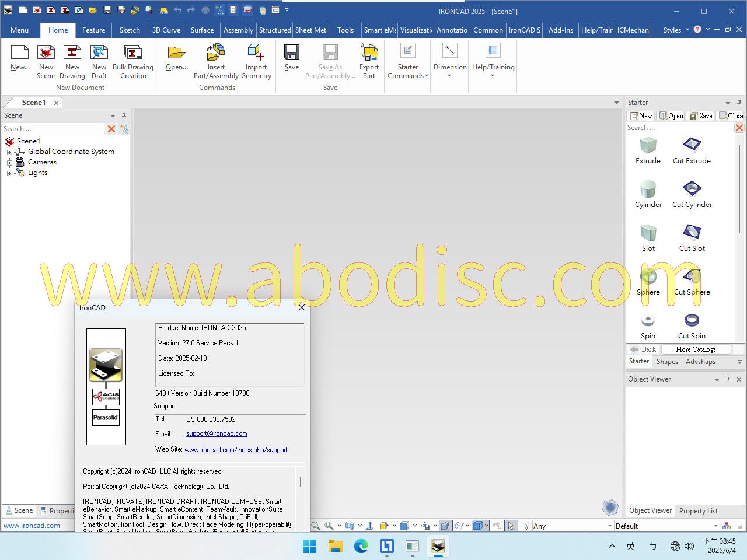Viewport: 747px width, 560px height.
Task: Open the Dimension dropdown in ribbon
Action: coord(450,61)
